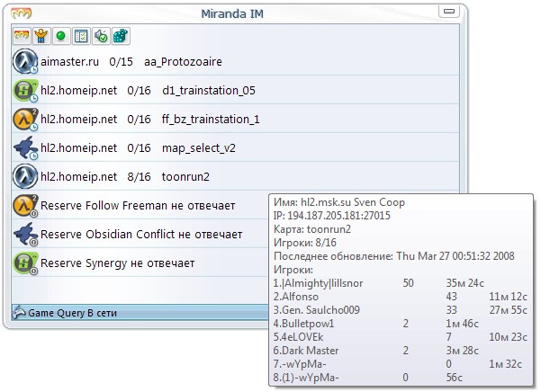Click the Synergy icon beside d1_trainstation_05
This screenshot has height=392, width=541.
coord(25,90)
